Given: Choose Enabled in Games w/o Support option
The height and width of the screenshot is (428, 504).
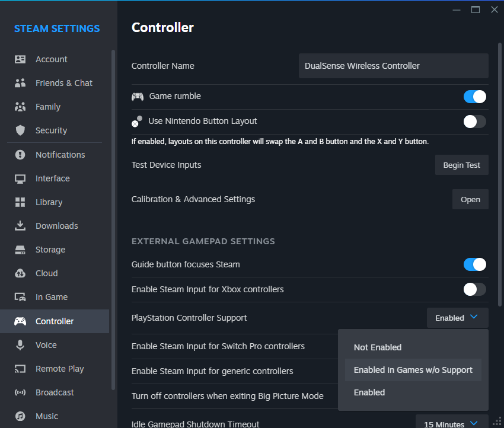Looking at the screenshot, I should pos(413,370).
